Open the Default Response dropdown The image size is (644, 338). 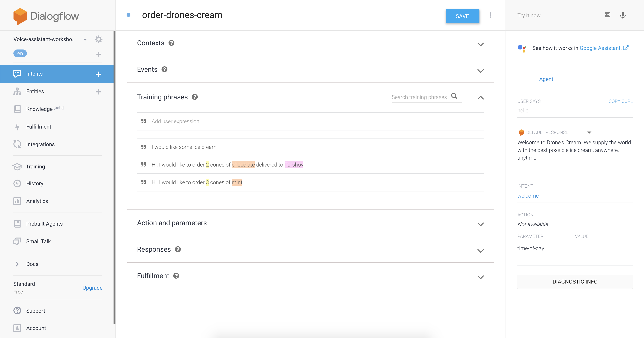pyautogui.click(x=589, y=133)
